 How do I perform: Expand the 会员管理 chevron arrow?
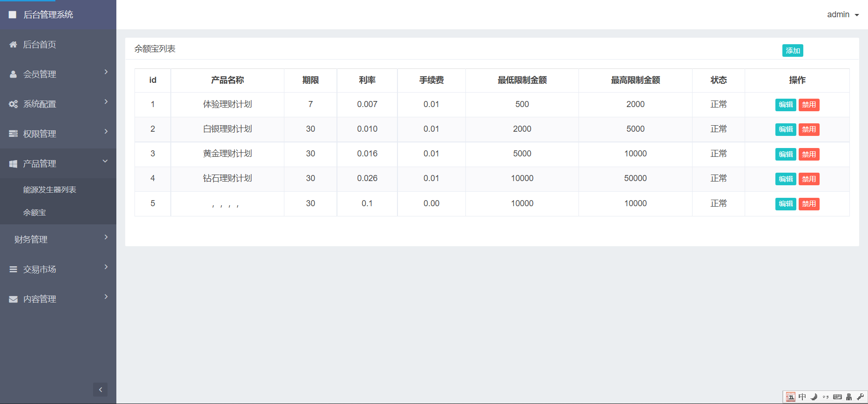click(106, 72)
